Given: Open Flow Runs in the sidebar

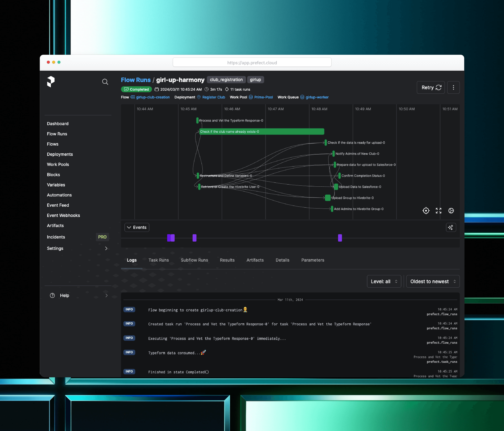Looking at the screenshot, I should coord(57,134).
